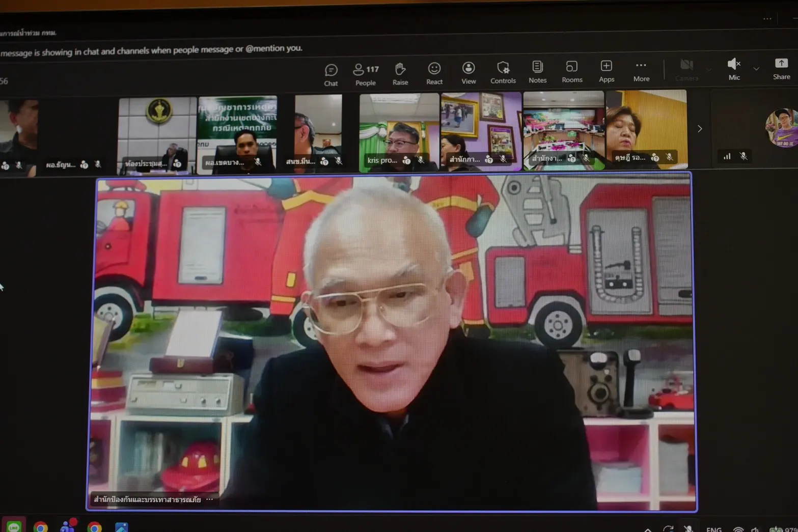The height and width of the screenshot is (532, 798).
Task: Select the สนข.มีน... participant video tile
Action: (318, 132)
